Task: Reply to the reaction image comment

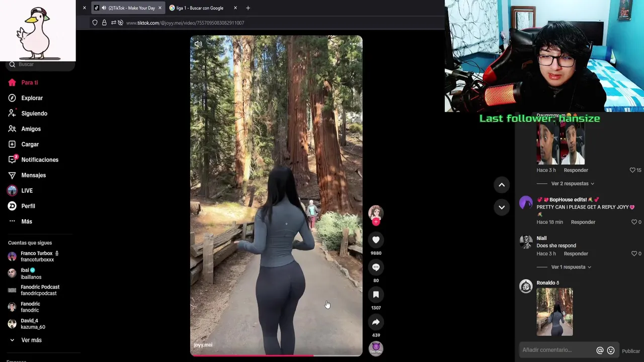Action: click(x=576, y=170)
